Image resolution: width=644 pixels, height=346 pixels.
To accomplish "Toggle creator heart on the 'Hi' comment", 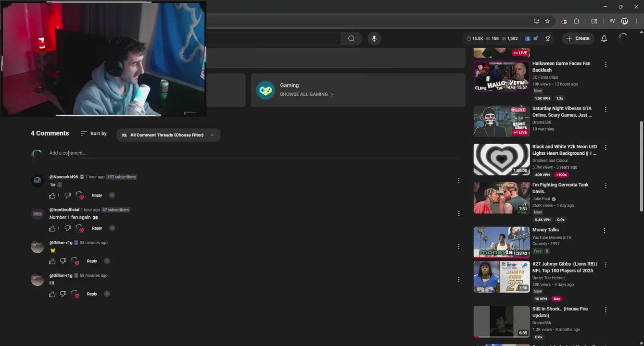I will [75, 294].
